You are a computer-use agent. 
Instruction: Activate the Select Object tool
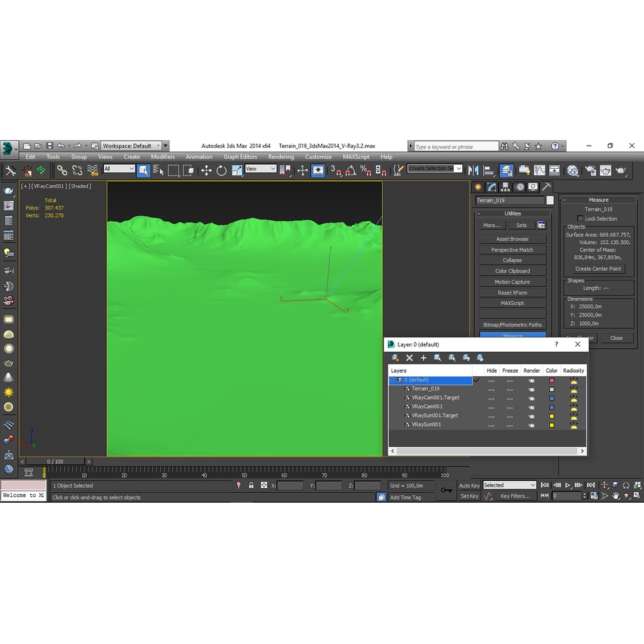[143, 170]
